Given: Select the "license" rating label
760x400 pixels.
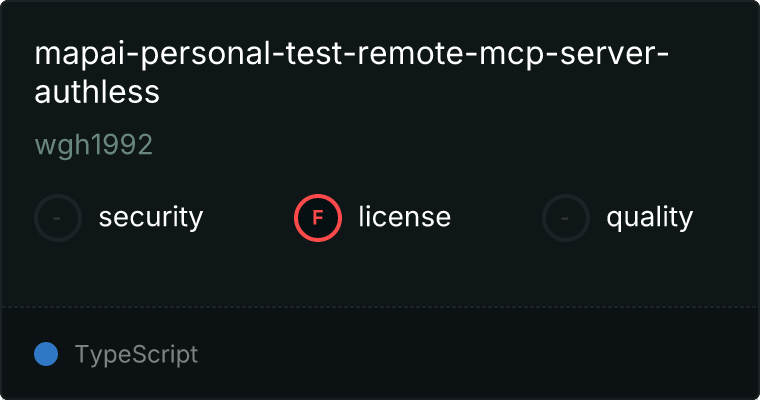Looking at the screenshot, I should coord(404,217).
